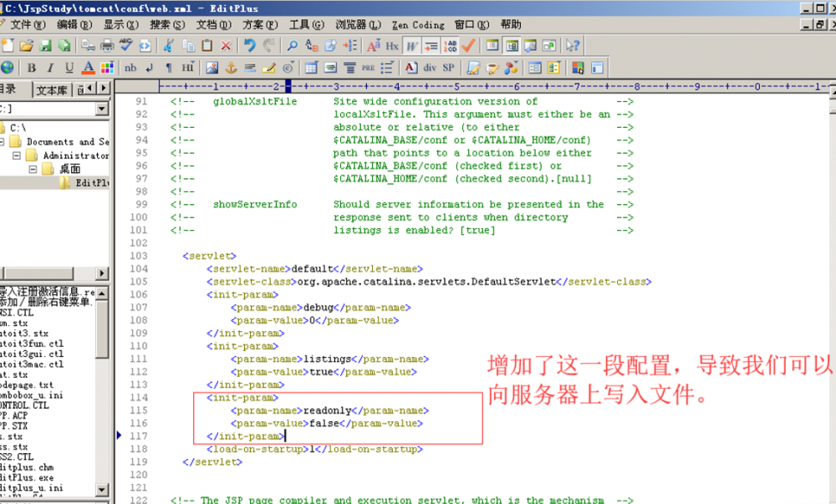Click the Undo arrow icon
This screenshot has width=836, height=504.
(x=249, y=46)
